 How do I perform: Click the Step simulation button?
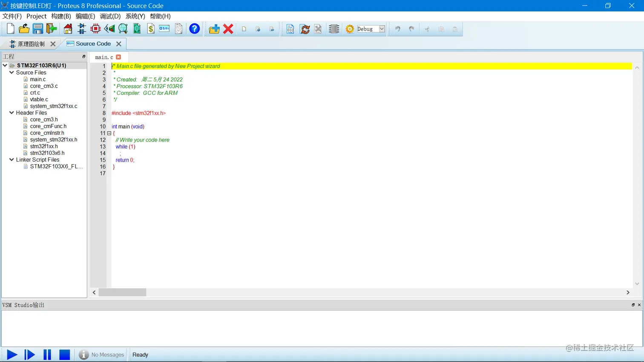30,355
